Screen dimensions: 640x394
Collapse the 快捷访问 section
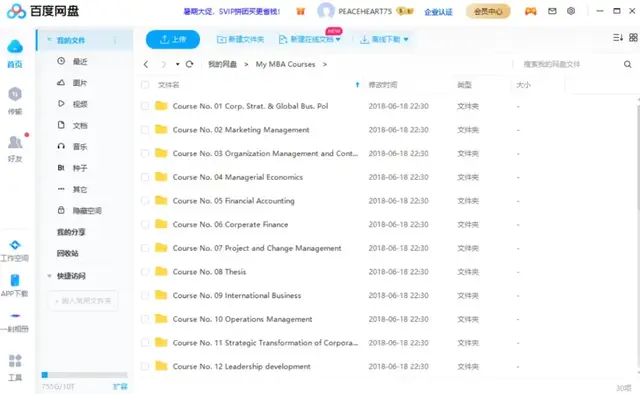point(49,276)
